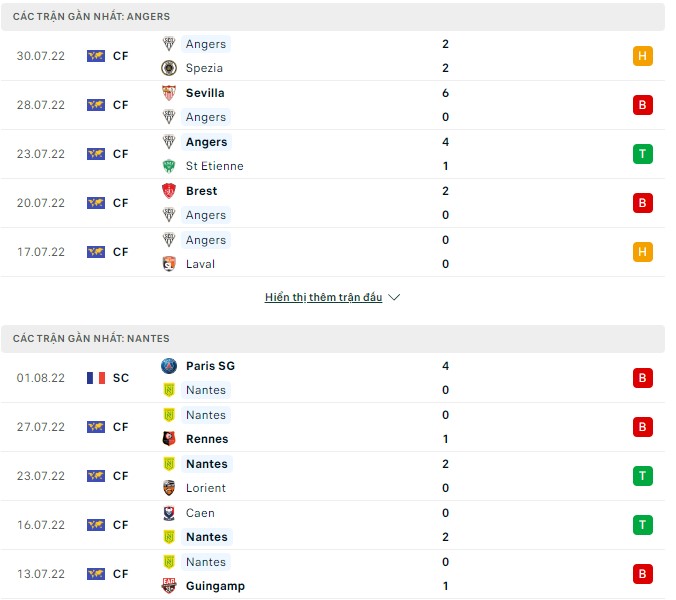Click the Spezia team logo
This screenshot has width=676, height=600.
[169, 68]
